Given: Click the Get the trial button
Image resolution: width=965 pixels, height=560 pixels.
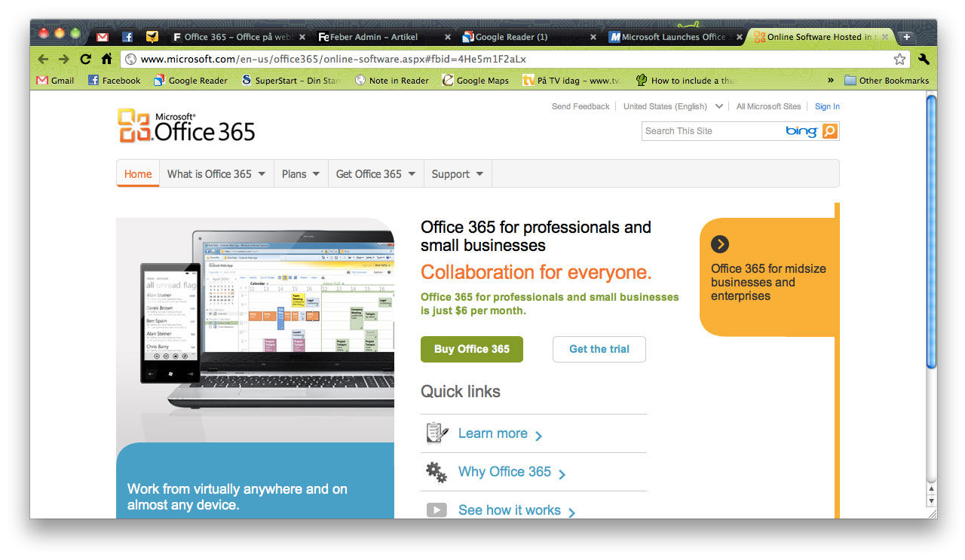Looking at the screenshot, I should click(599, 349).
